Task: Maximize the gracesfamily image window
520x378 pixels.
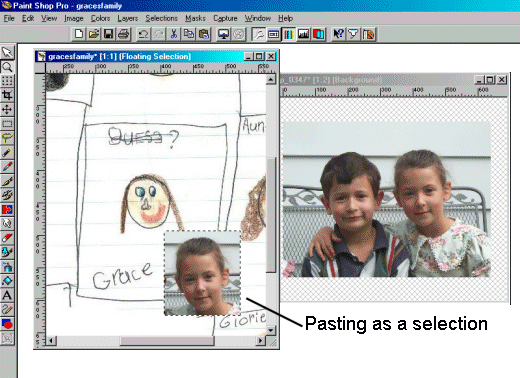Action: tap(259, 57)
